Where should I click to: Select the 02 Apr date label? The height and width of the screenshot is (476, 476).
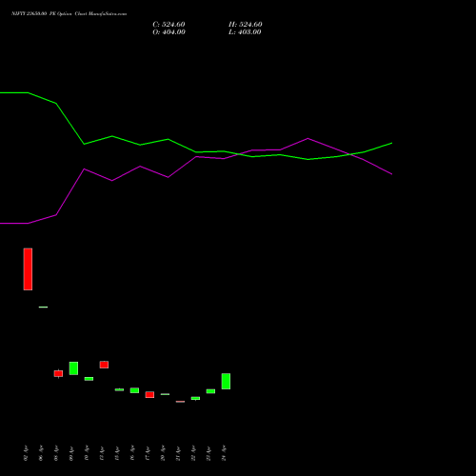[x=26, y=453]
